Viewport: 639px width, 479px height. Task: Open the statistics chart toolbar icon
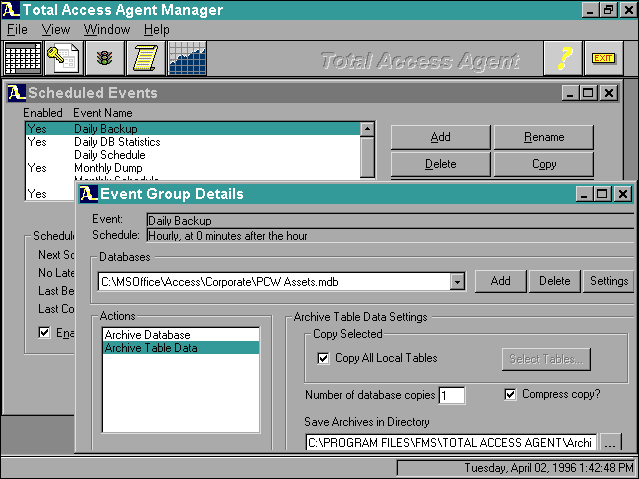point(187,58)
